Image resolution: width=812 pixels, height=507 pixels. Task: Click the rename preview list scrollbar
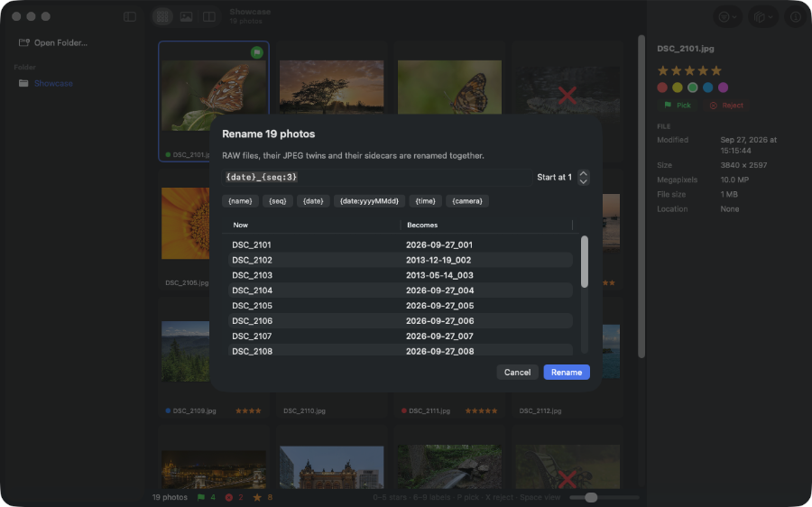point(584,262)
